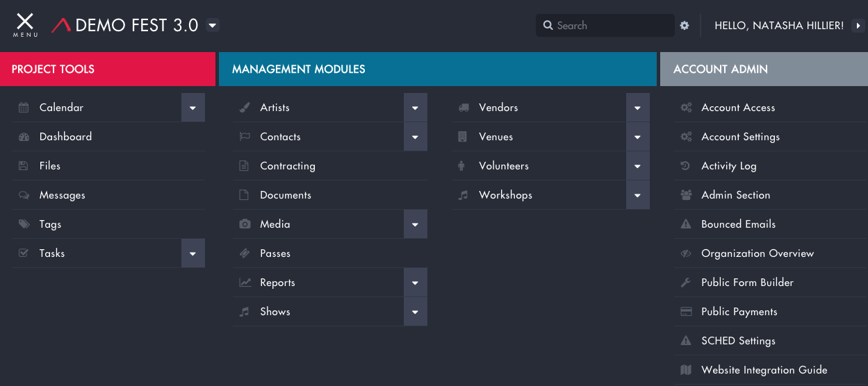Image resolution: width=868 pixels, height=386 pixels.
Task: Click the truck icon next to Vendors
Action: pos(464,108)
